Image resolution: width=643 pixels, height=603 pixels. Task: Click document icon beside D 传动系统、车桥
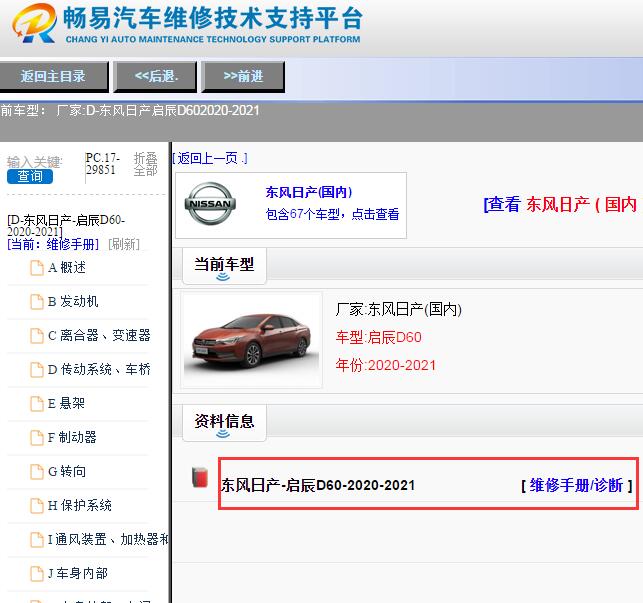37,370
